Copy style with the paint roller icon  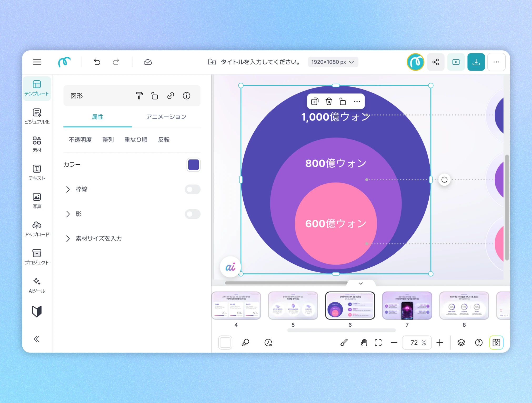[139, 96]
